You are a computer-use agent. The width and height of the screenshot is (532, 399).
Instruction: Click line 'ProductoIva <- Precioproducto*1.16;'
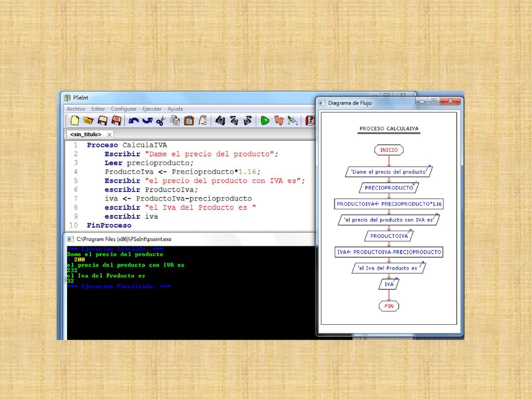point(182,171)
